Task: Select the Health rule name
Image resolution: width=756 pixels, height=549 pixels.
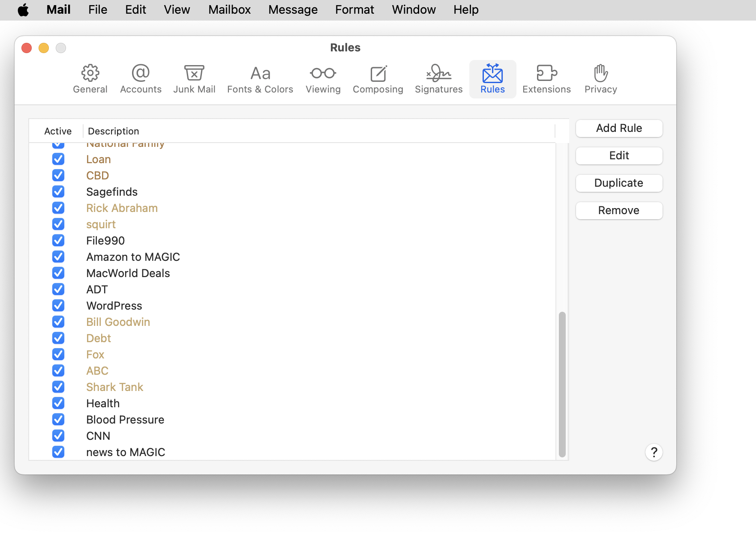Action: click(x=103, y=403)
